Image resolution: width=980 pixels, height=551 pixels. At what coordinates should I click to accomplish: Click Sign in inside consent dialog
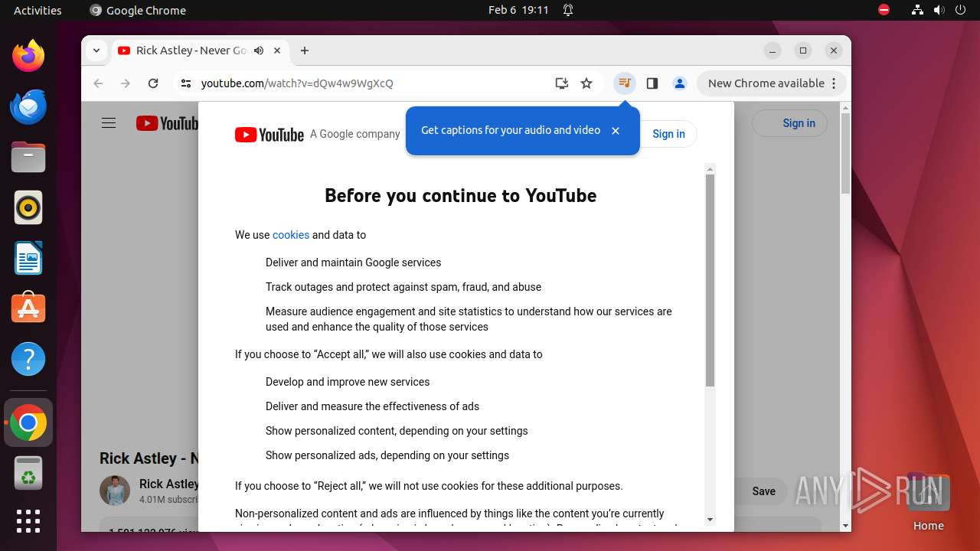tap(668, 134)
